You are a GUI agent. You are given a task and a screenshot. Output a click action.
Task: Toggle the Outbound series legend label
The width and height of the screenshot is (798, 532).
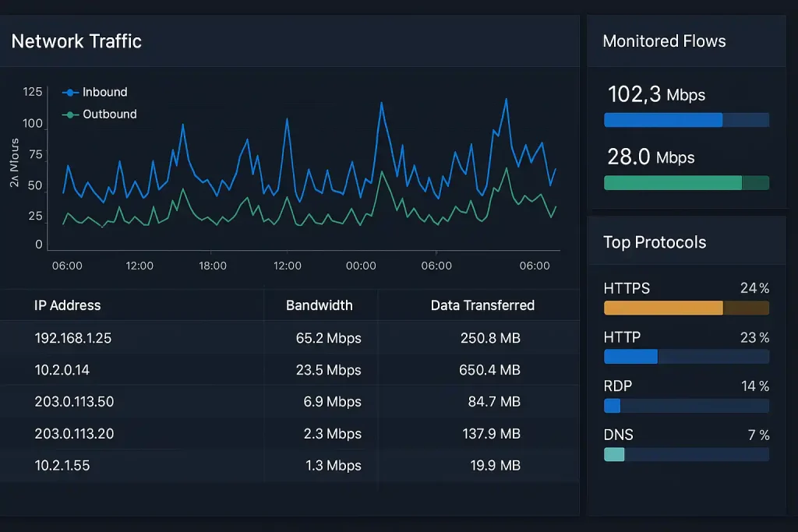coord(109,115)
